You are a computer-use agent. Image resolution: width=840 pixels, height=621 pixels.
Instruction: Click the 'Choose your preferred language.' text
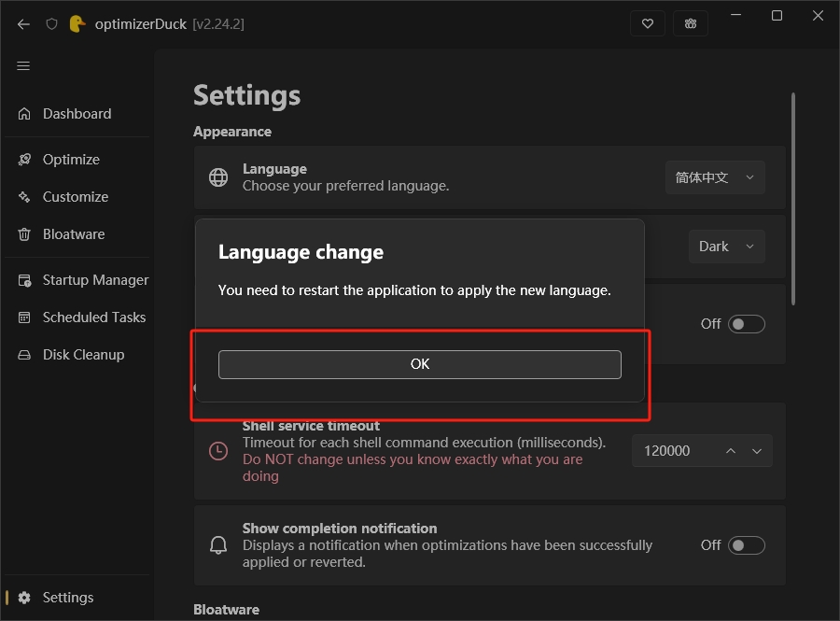coord(345,186)
